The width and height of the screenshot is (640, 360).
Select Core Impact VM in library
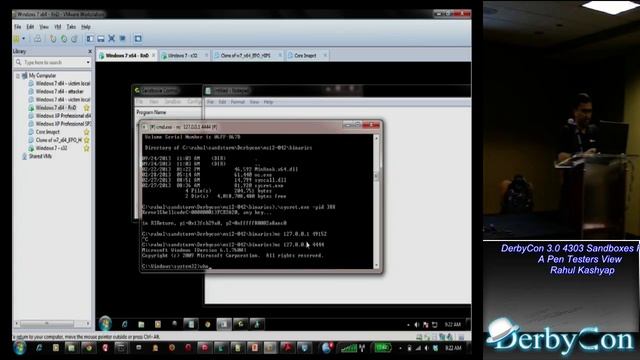tap(47, 132)
